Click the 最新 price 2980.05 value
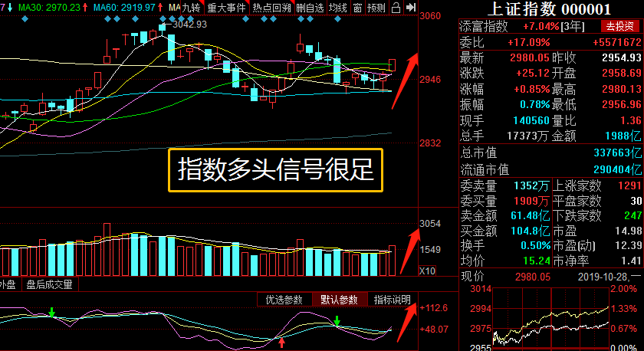Screen dimensions: 644x351 tap(530, 57)
